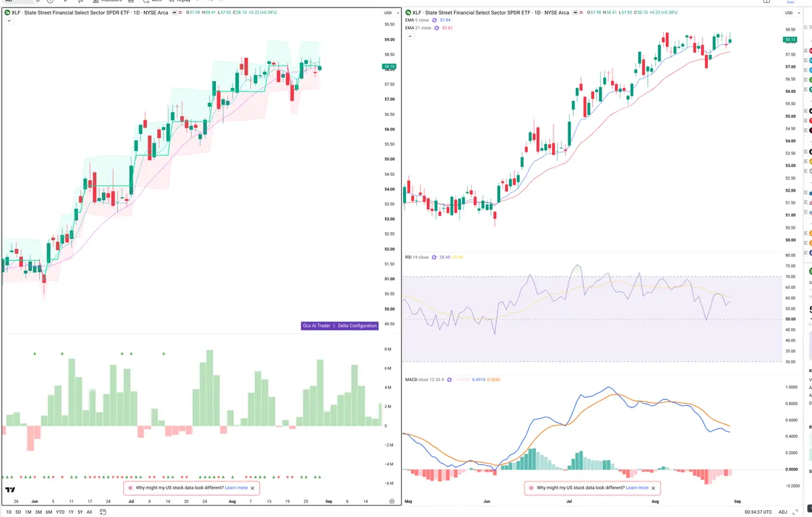This screenshot has height=517, width=812.
Task: Click XLF symbol logo on right chart
Action: tap(408, 13)
